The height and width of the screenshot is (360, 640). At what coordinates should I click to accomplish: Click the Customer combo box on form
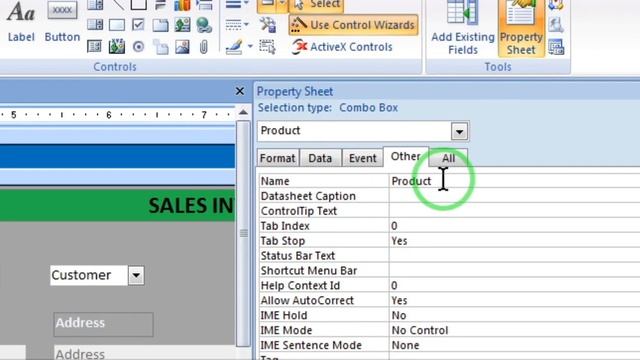97,275
